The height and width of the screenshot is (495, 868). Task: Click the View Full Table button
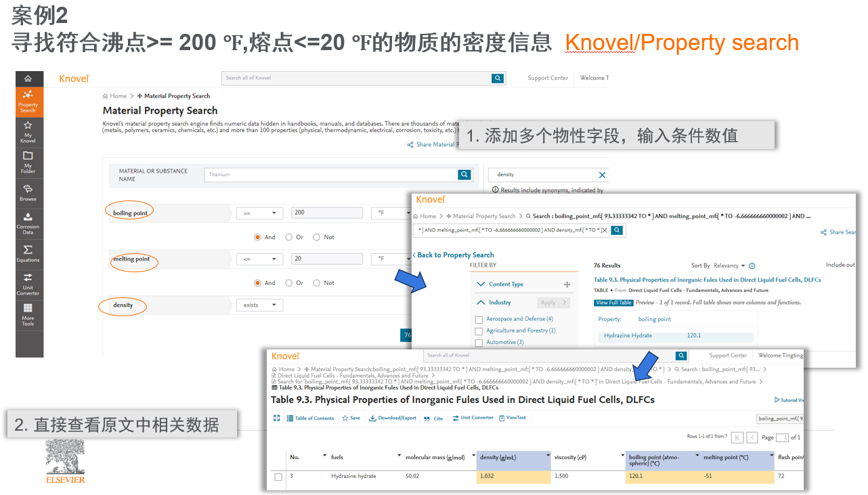(x=613, y=303)
